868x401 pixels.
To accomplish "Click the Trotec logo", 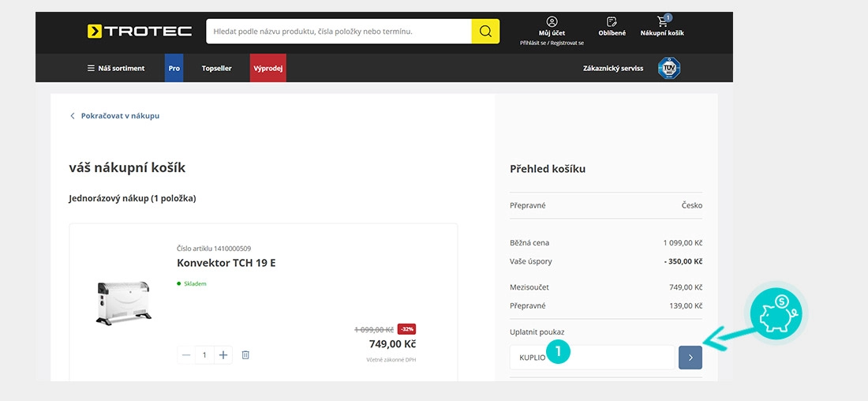I will 140,31.
